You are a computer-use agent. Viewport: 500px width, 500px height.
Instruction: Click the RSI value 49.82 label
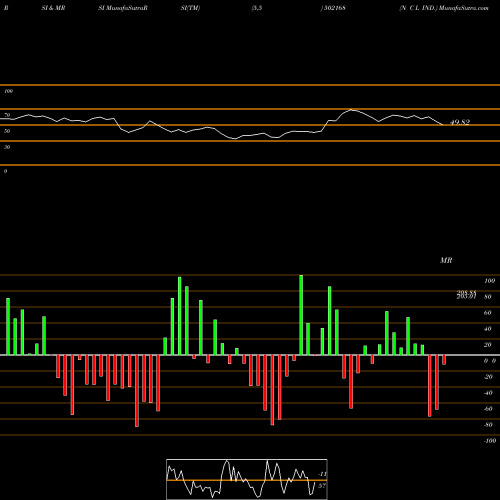click(460, 122)
